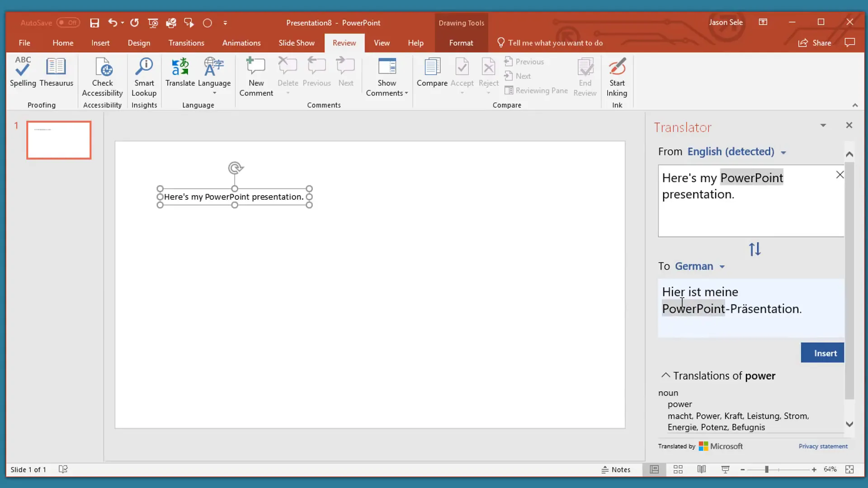The height and width of the screenshot is (488, 868).
Task: Switch to the Animations tab
Action: pyautogui.click(x=241, y=43)
